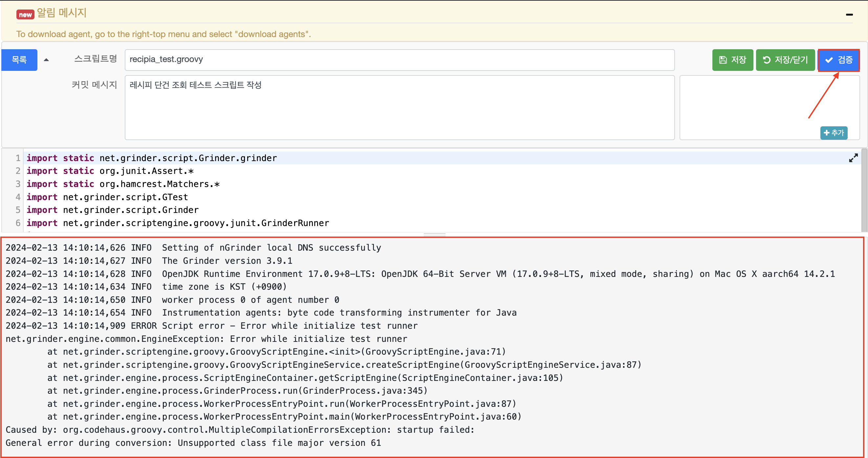Click the red "new" badge
The image size is (868, 458).
(25, 14)
